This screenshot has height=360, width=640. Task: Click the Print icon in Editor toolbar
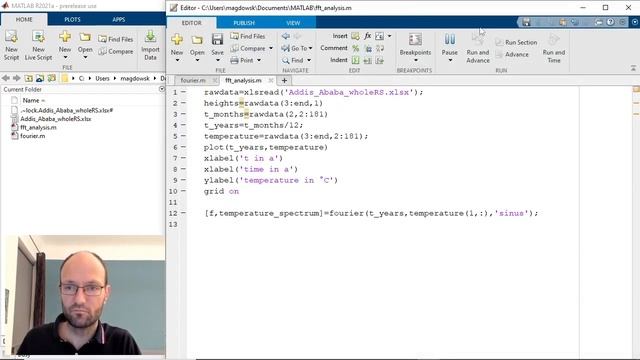234,60
